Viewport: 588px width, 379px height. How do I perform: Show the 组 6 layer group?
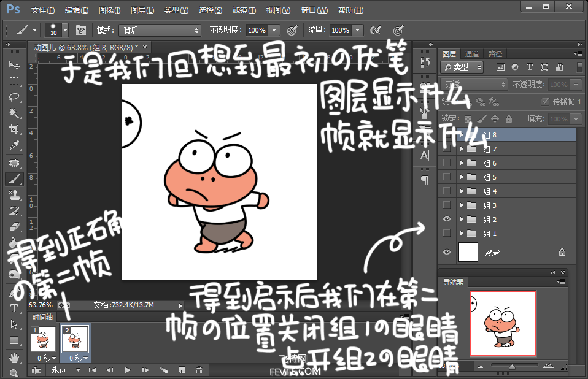pyautogui.click(x=447, y=163)
